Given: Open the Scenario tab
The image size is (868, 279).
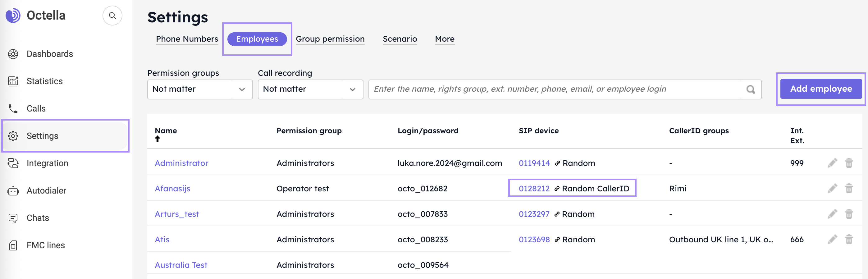Looking at the screenshot, I should tap(400, 39).
